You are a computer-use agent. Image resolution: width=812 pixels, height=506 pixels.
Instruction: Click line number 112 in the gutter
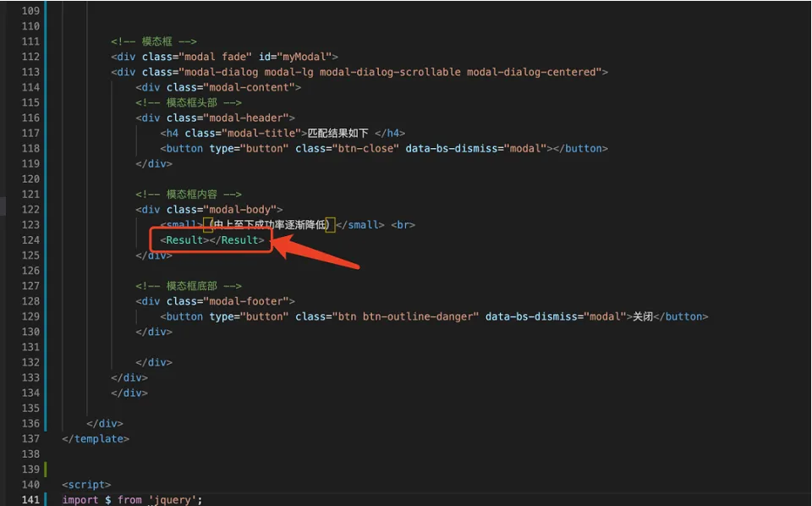pyautogui.click(x=30, y=57)
